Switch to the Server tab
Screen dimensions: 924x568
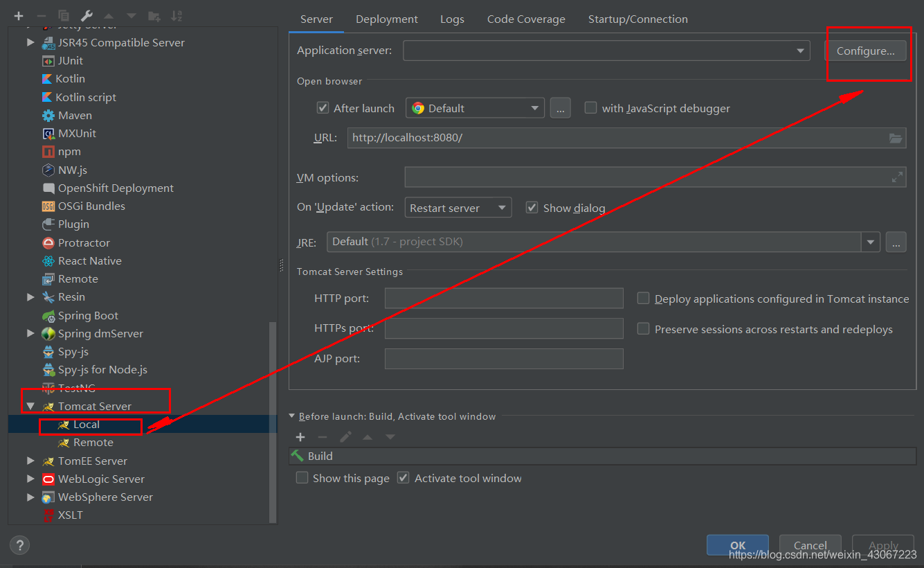(x=316, y=19)
